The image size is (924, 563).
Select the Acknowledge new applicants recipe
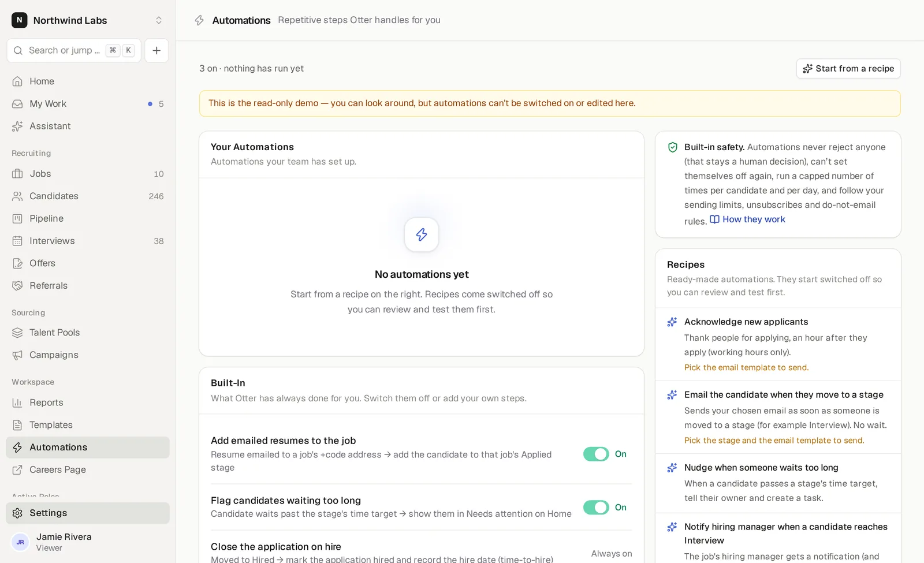click(778, 344)
